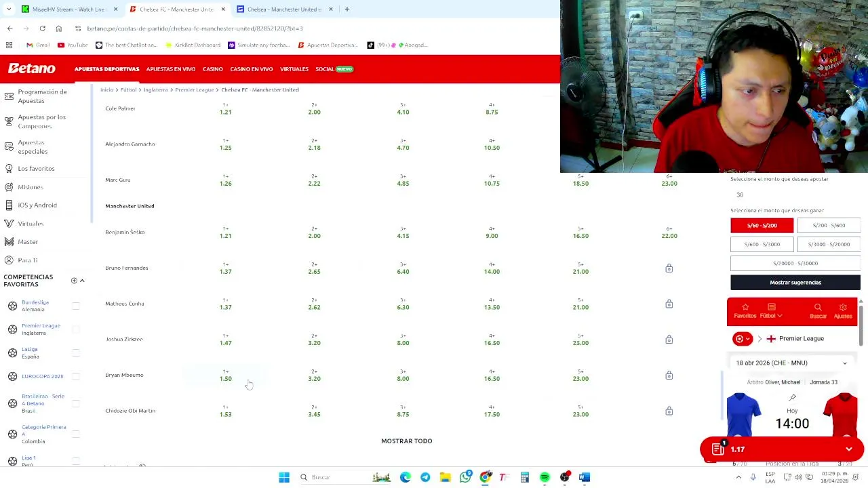Open the Fútbol dropdown in red panel
Image resolution: width=868 pixels, height=488 pixels.
771,311
